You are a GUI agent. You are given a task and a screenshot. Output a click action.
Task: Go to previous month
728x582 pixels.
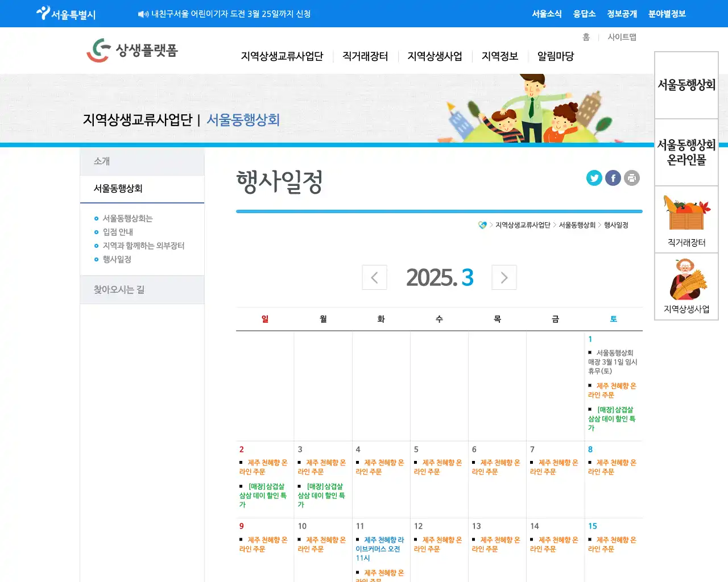pyautogui.click(x=374, y=277)
